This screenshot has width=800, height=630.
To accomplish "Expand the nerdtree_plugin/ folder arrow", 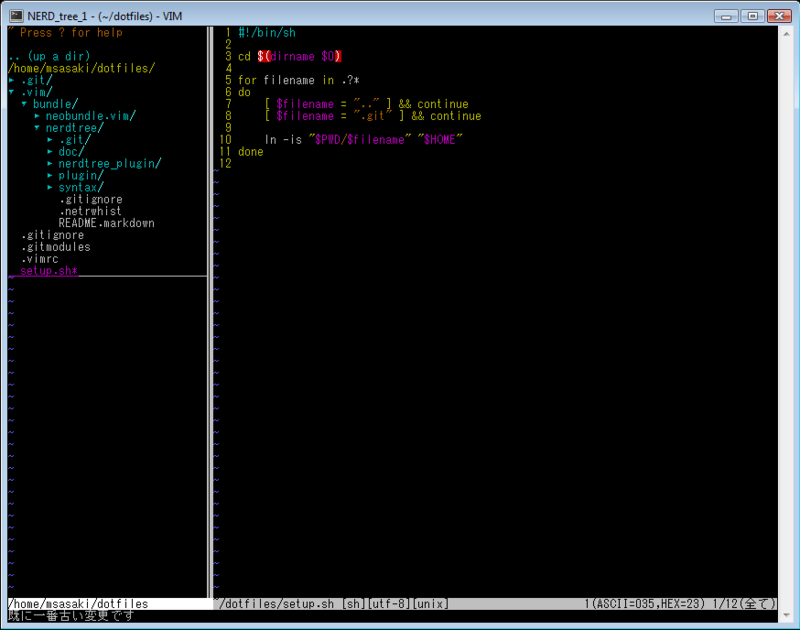I will (x=49, y=164).
